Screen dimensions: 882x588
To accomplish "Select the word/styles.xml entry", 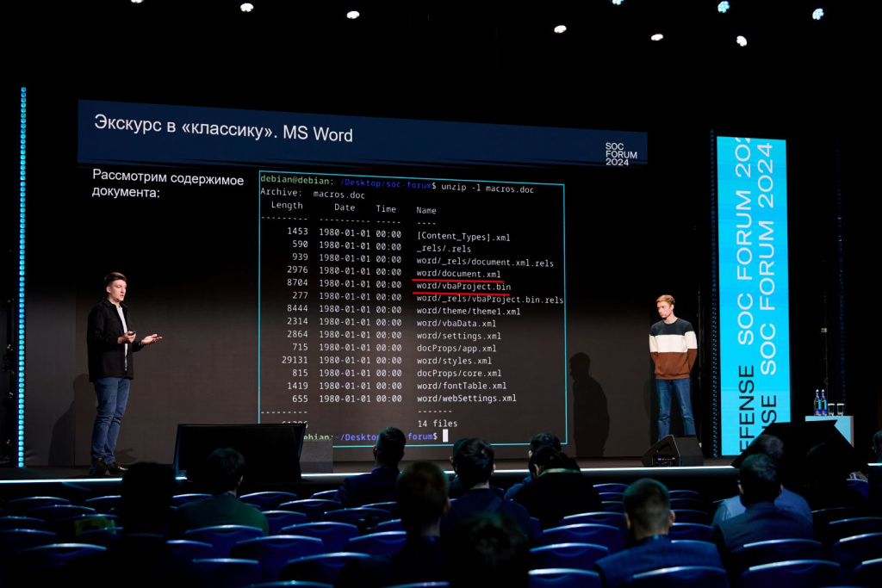I will tap(454, 361).
